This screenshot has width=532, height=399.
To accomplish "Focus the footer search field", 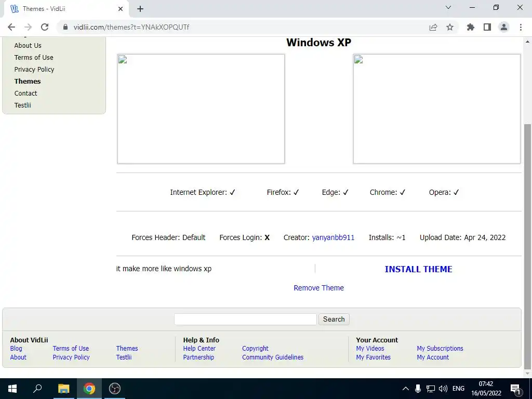I will point(245,320).
